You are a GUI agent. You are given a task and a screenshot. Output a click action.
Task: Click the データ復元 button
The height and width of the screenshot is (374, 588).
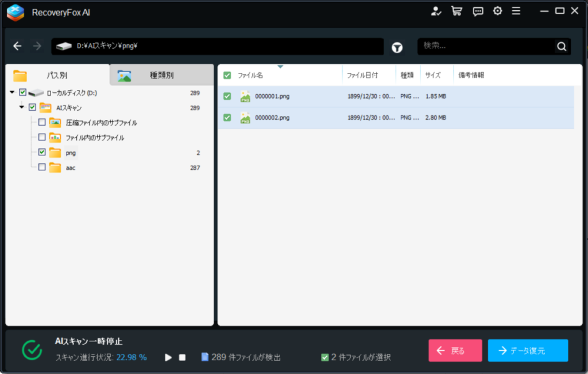[528, 350]
